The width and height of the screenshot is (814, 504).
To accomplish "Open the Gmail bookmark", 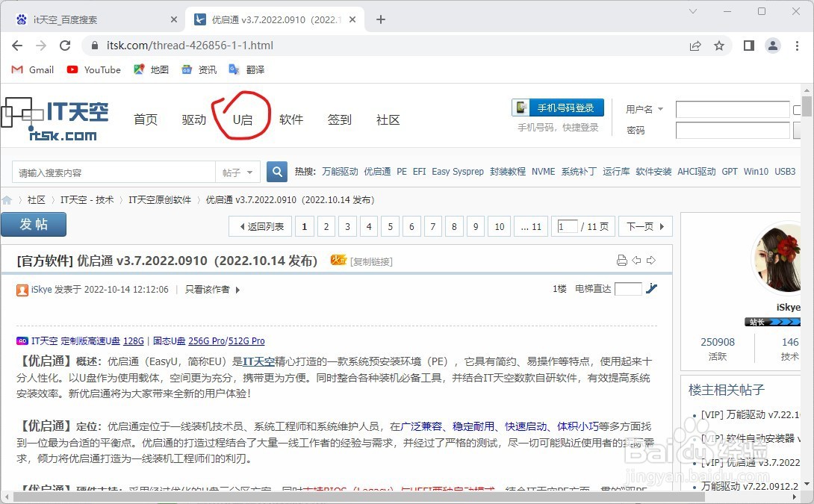I will pos(33,69).
